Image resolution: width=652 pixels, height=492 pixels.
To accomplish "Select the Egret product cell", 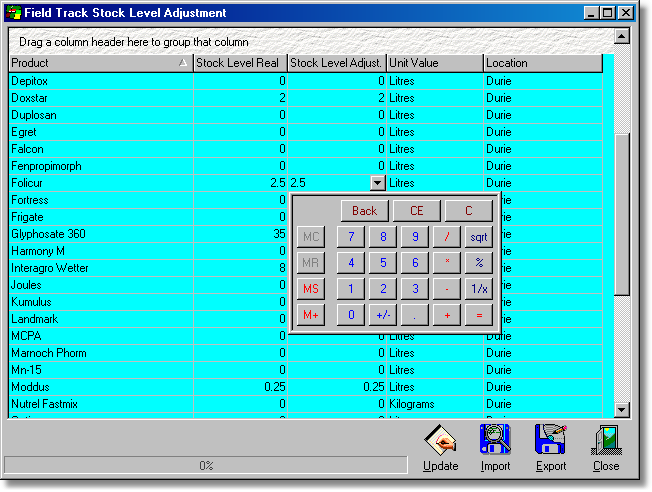I will (101, 132).
